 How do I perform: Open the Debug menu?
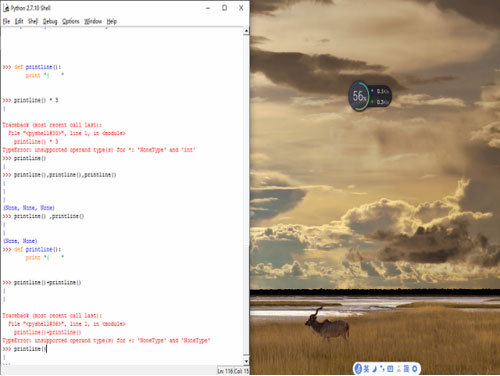50,21
